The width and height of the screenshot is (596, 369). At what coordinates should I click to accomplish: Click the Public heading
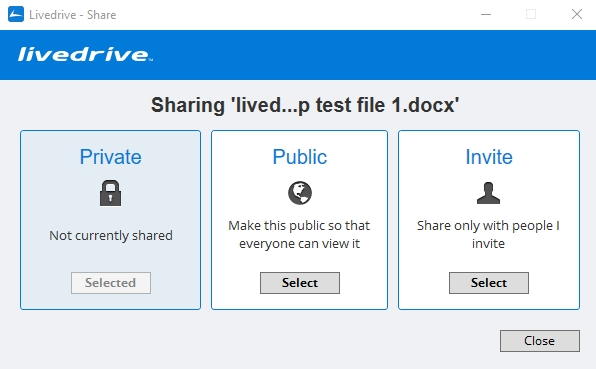[x=300, y=157]
